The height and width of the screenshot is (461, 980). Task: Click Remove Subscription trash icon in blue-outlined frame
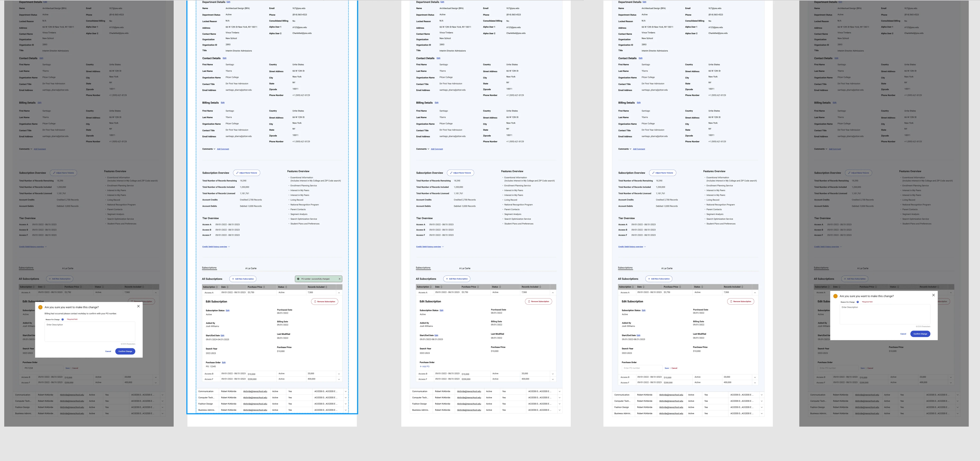[x=315, y=302]
